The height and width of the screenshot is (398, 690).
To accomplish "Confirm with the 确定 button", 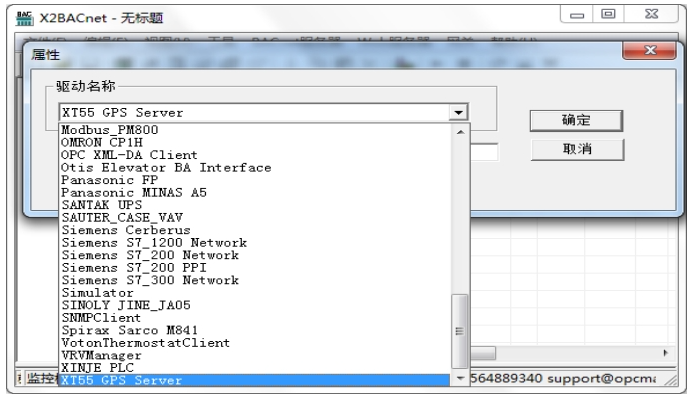I will pyautogui.click(x=576, y=120).
